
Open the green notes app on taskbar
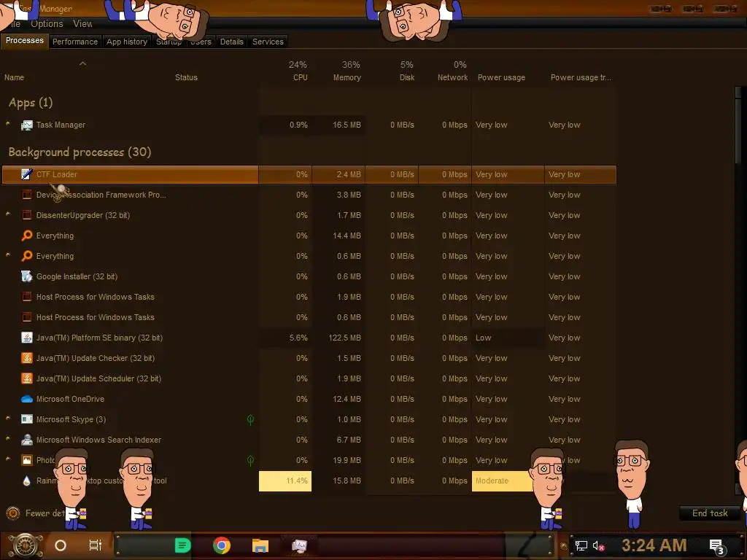[x=183, y=545]
